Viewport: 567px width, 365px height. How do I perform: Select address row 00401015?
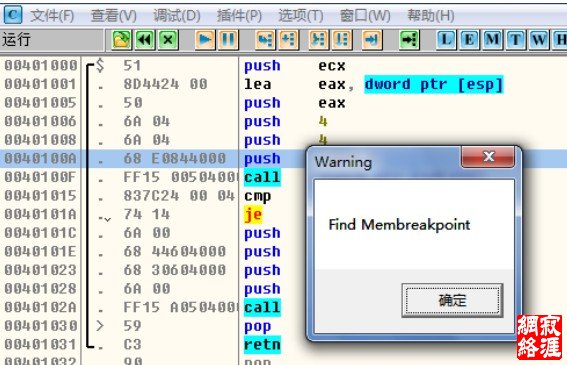tap(40, 196)
